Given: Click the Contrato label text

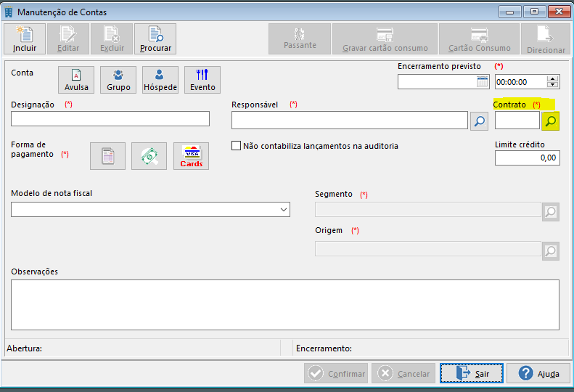Looking at the screenshot, I should pos(509,105).
